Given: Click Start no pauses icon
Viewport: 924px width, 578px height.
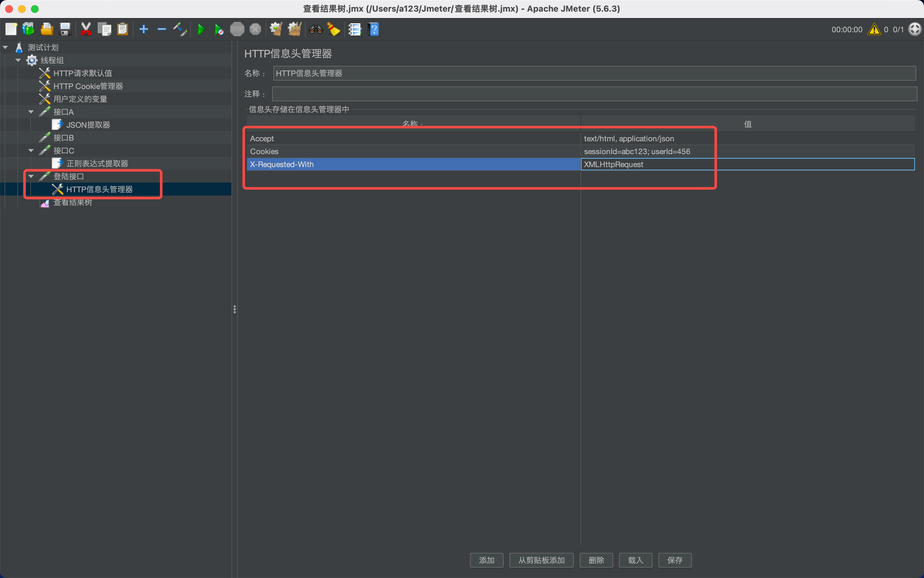Looking at the screenshot, I should click(219, 29).
